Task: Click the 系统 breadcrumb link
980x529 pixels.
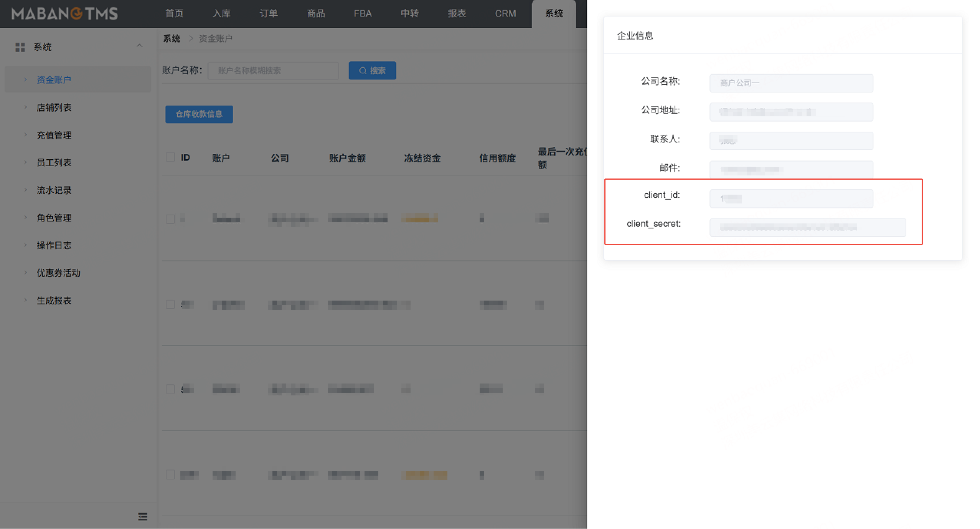Action: [172, 38]
